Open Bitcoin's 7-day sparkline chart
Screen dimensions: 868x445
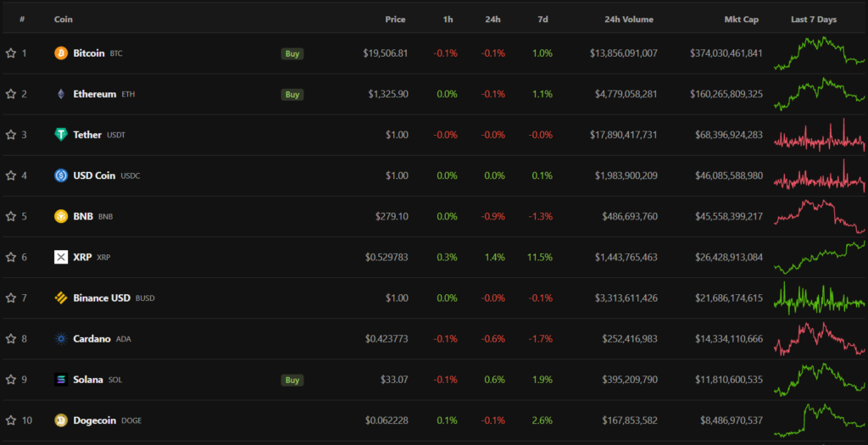pyautogui.click(x=820, y=53)
